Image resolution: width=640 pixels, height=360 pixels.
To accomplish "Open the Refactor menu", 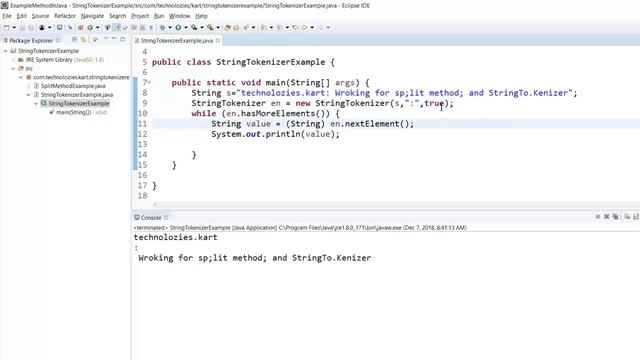I will click(x=65, y=16).
